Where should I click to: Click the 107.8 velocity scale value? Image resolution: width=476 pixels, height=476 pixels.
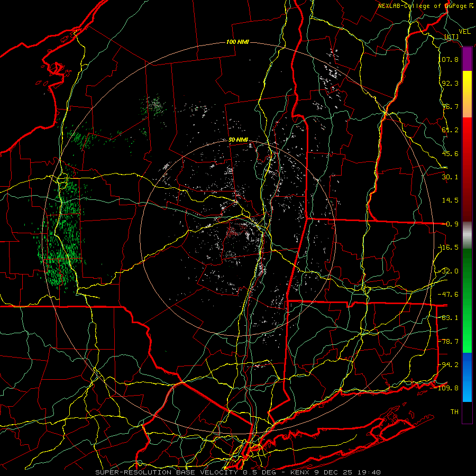pos(450,59)
